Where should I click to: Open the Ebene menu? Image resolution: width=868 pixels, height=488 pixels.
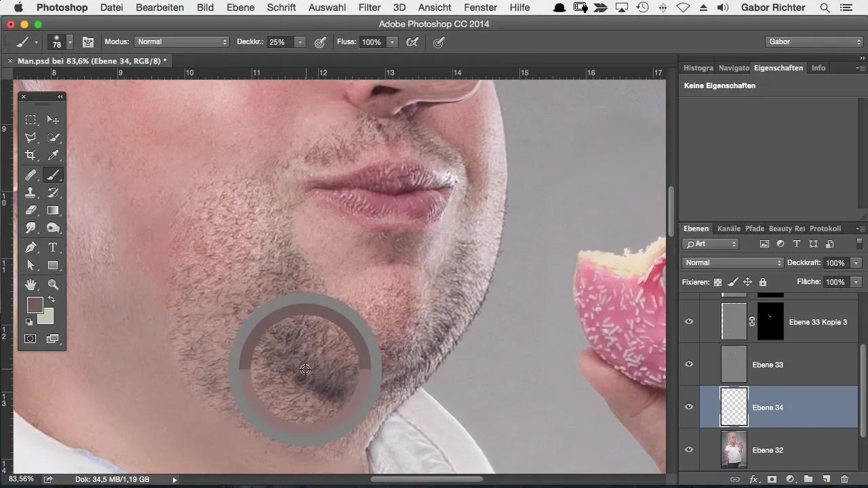[x=241, y=7]
